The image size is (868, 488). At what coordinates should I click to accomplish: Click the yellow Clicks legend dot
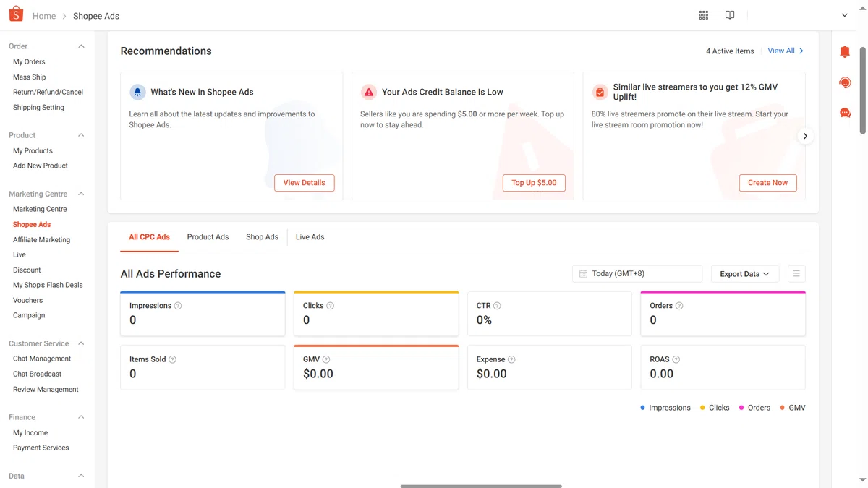click(702, 408)
